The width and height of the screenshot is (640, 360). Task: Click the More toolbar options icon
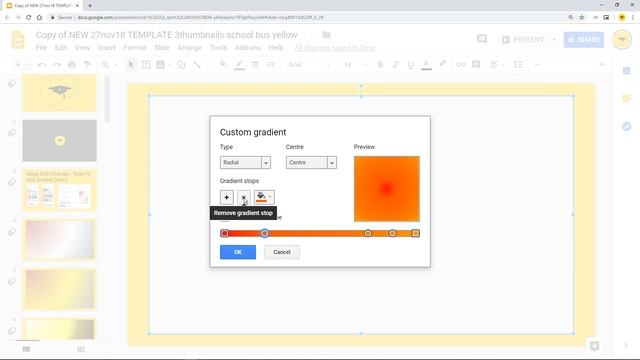click(537, 64)
